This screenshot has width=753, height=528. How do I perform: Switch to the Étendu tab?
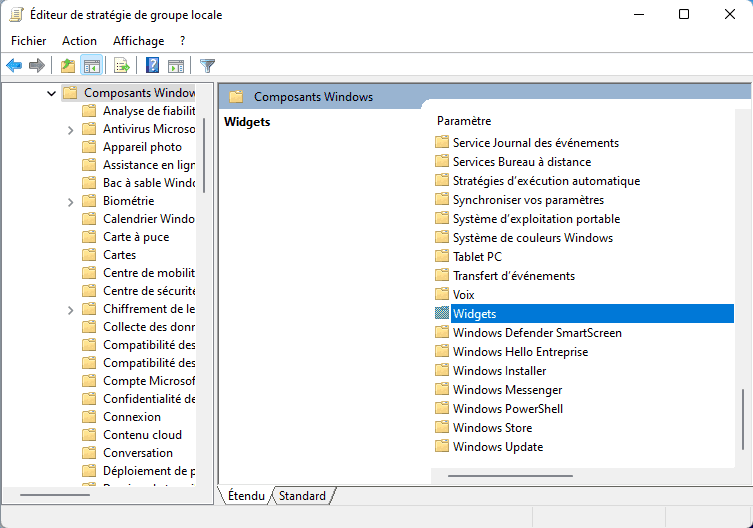tap(246, 496)
